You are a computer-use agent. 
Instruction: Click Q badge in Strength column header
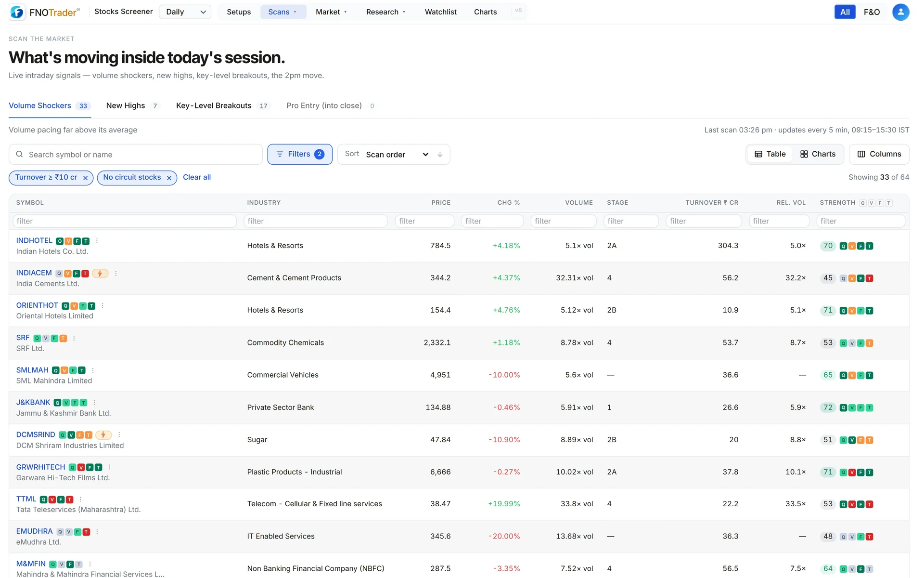863,203
